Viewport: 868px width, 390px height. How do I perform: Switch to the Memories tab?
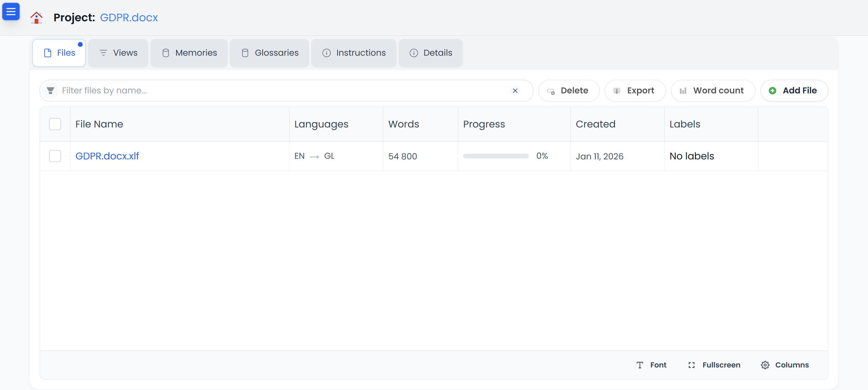click(189, 53)
